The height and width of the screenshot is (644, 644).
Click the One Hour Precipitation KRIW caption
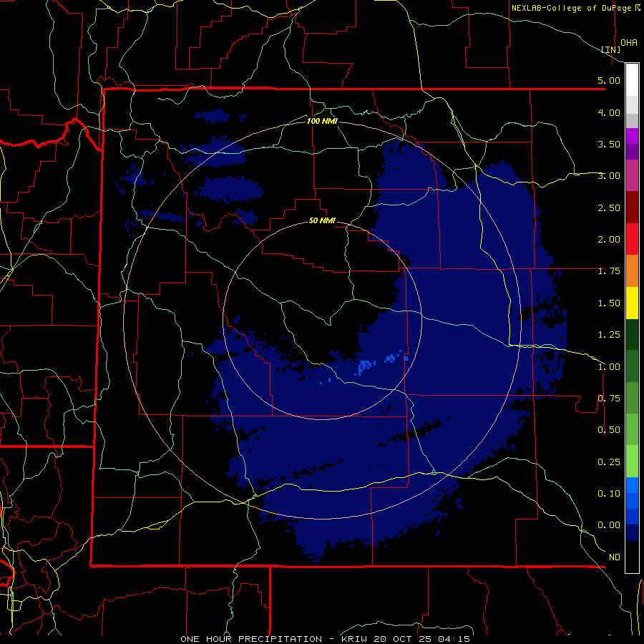[x=325, y=639]
